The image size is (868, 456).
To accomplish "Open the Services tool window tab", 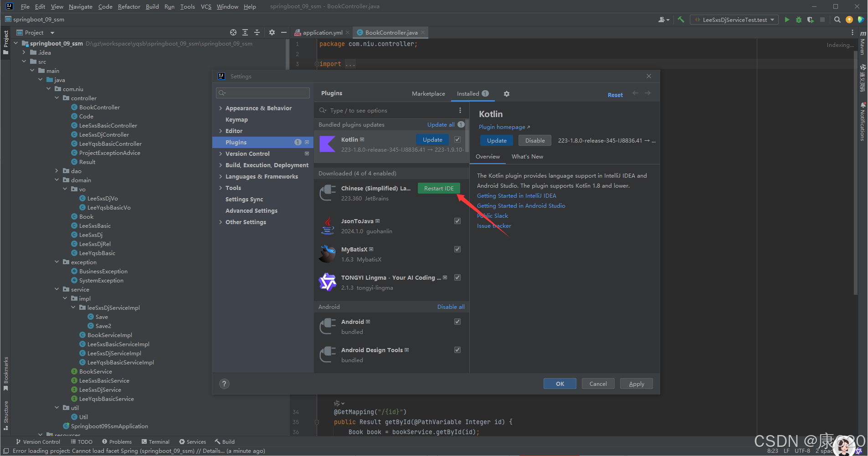I will point(192,441).
